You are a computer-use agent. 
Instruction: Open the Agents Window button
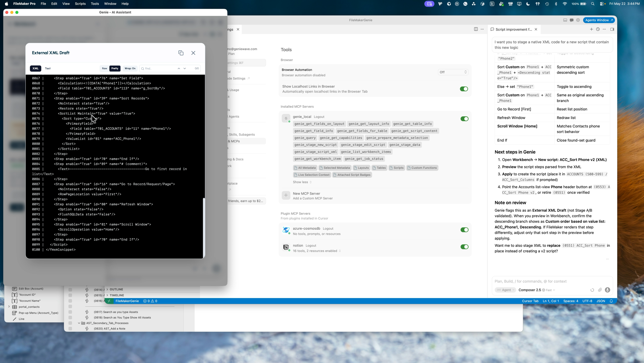pos(599,20)
